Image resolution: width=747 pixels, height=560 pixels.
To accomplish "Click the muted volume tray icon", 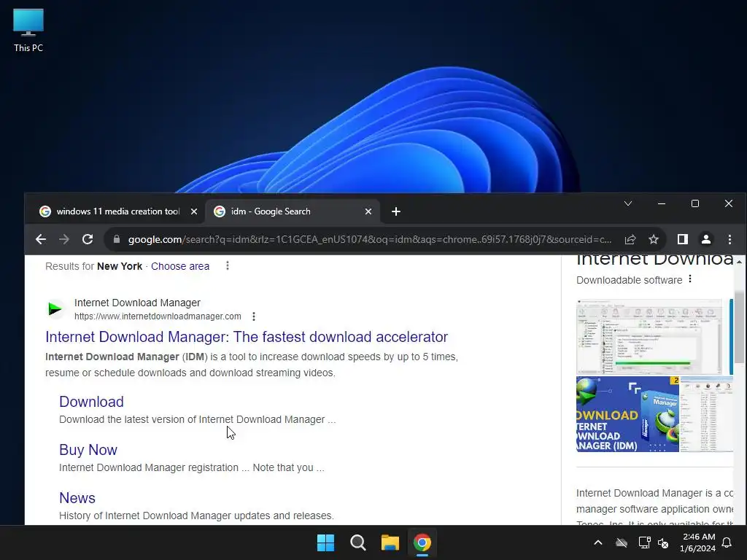I will (663, 542).
